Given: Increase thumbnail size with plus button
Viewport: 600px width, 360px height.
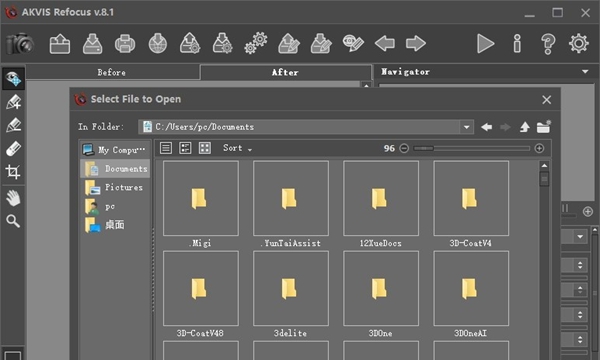Looking at the screenshot, I should [539, 148].
